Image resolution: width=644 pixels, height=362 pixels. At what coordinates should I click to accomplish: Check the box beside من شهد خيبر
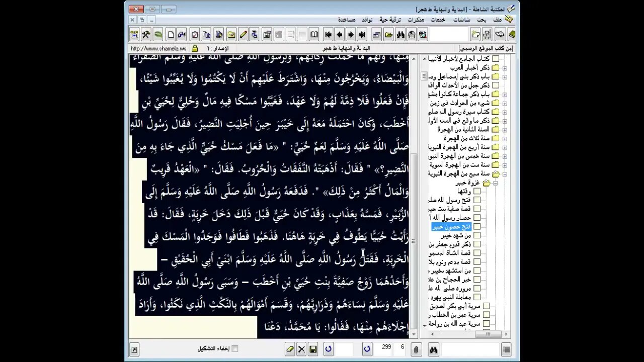point(477,235)
